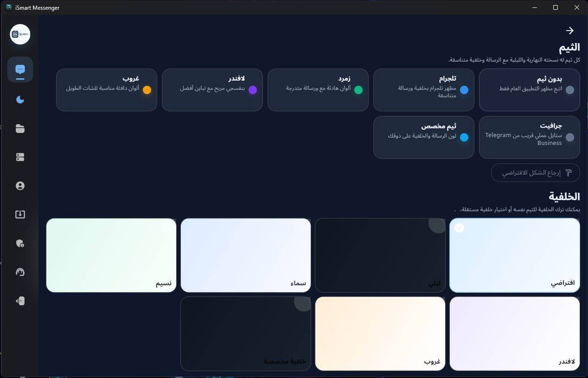Select the ثيم مخصص theme card
The image size is (588, 378).
tap(423, 137)
